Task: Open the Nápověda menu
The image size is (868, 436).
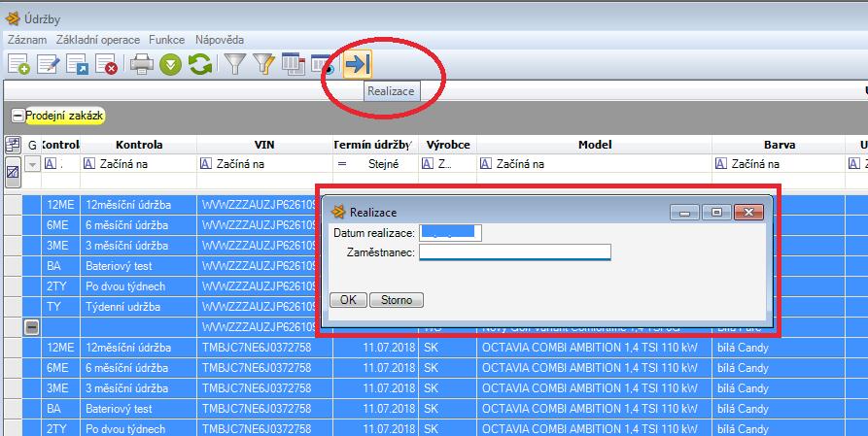Action: point(220,40)
